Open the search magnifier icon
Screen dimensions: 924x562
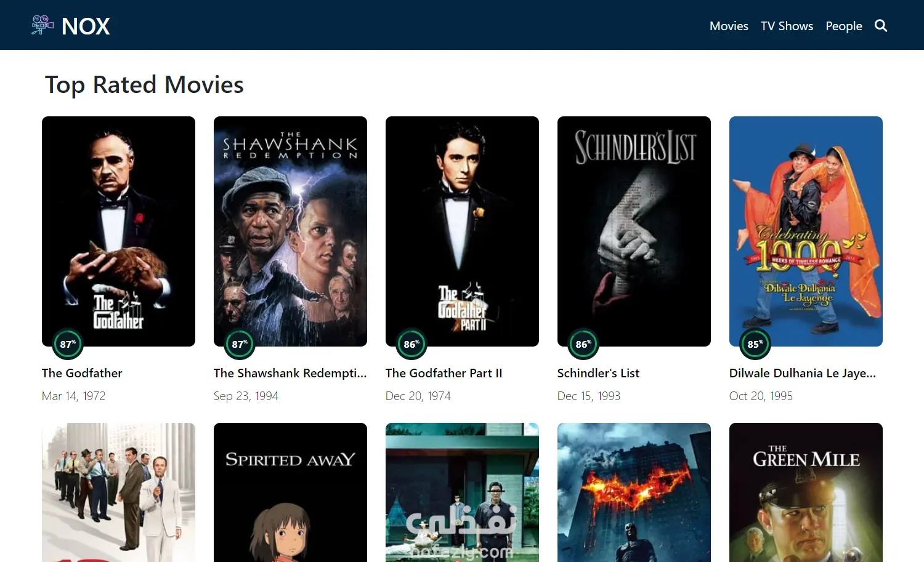(x=881, y=26)
